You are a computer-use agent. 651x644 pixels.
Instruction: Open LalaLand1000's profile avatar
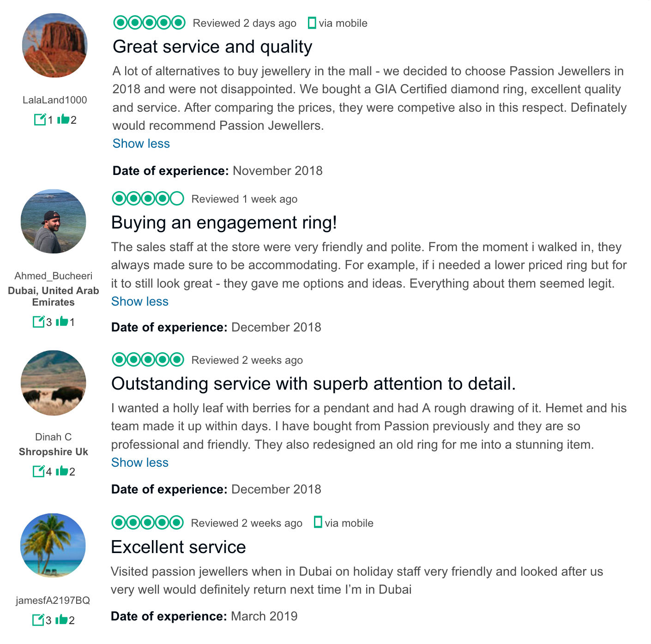(54, 45)
